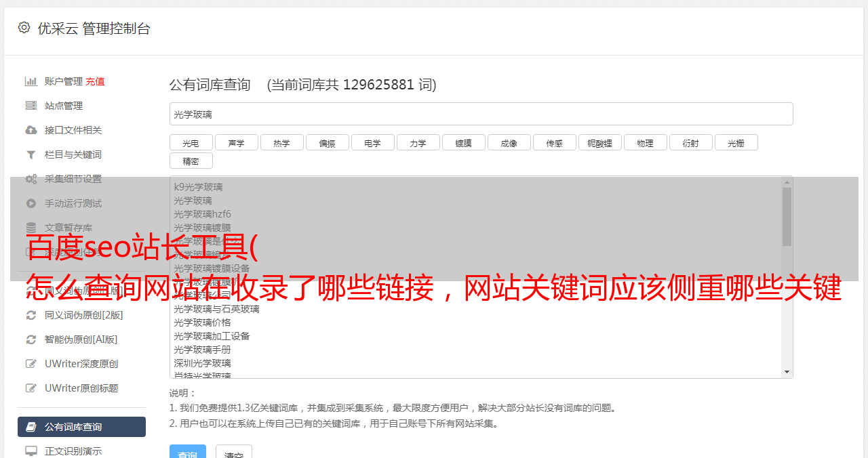The image size is (868, 458).
Task: Click the cloud upload icon for 接口文件相关
Action: 31,130
